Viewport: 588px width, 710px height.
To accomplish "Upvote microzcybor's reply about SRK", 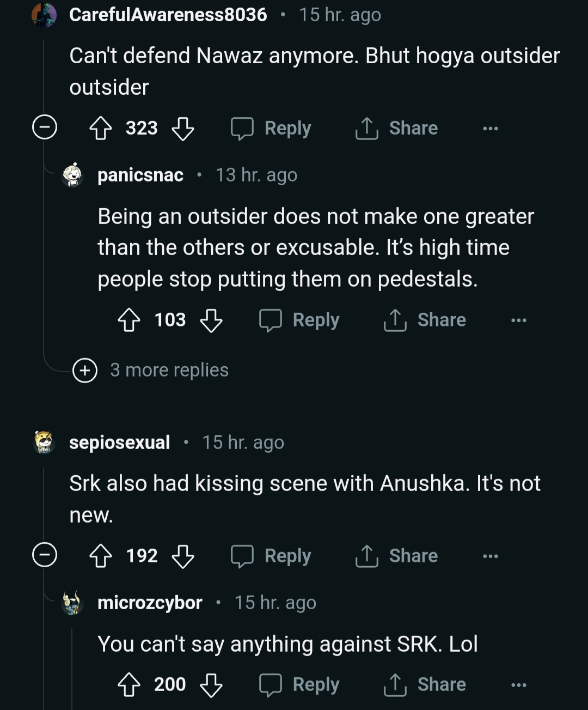I will click(x=129, y=685).
